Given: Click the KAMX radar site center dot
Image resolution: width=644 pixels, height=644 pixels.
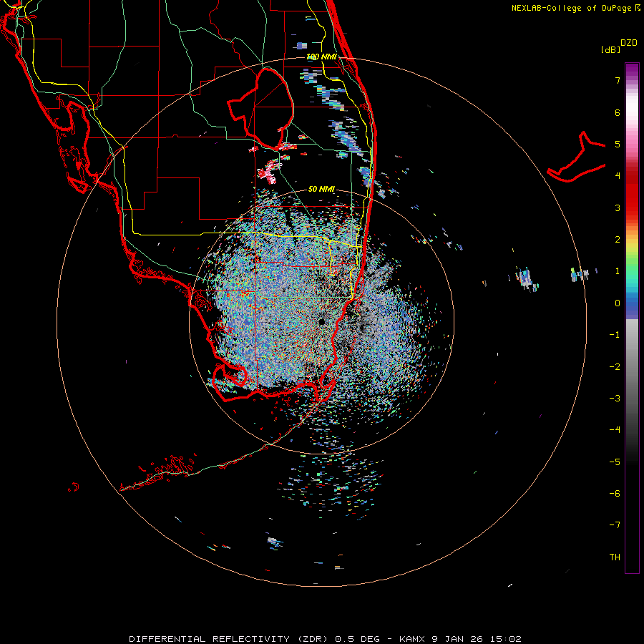Looking at the screenshot, I should click(x=321, y=321).
